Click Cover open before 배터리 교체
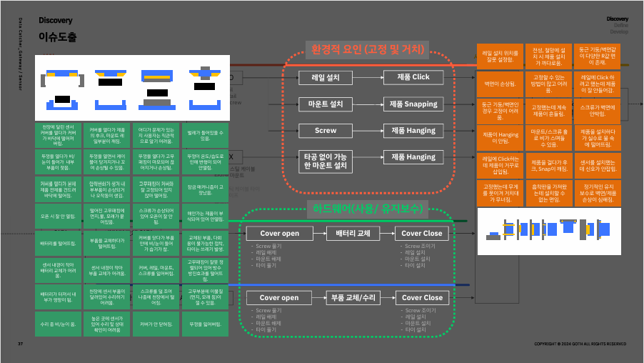 pos(279,234)
